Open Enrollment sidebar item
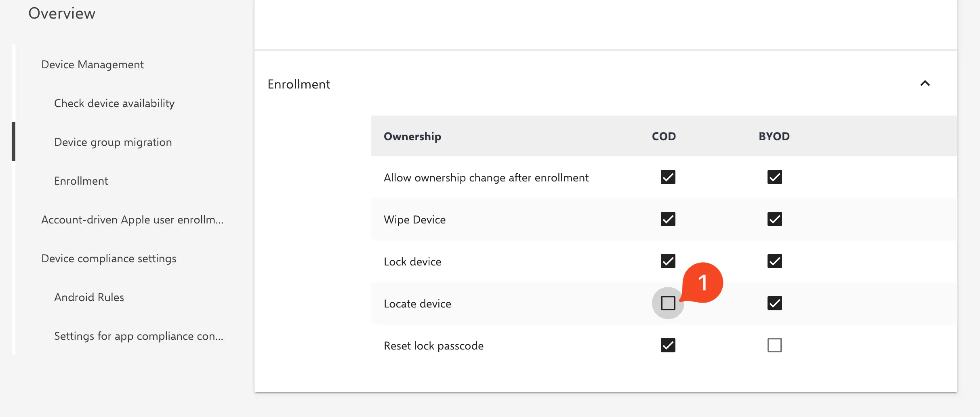Screen dimensions: 980x417 point(81,181)
